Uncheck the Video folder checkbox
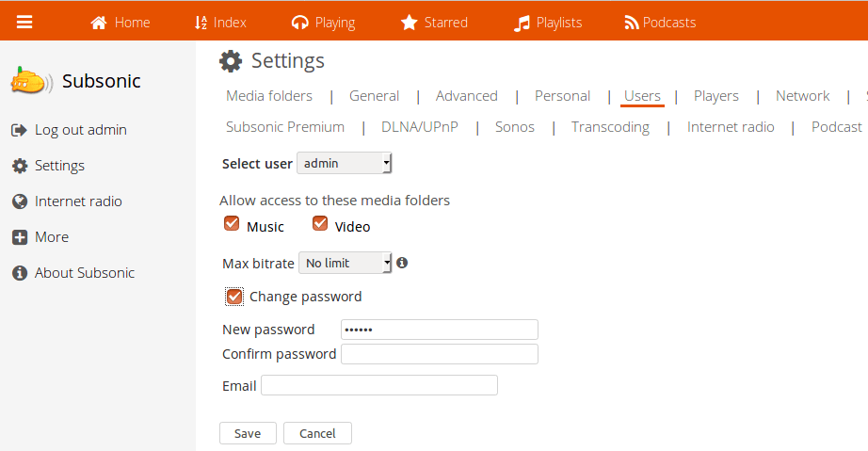The width and height of the screenshot is (868, 451). point(320,224)
